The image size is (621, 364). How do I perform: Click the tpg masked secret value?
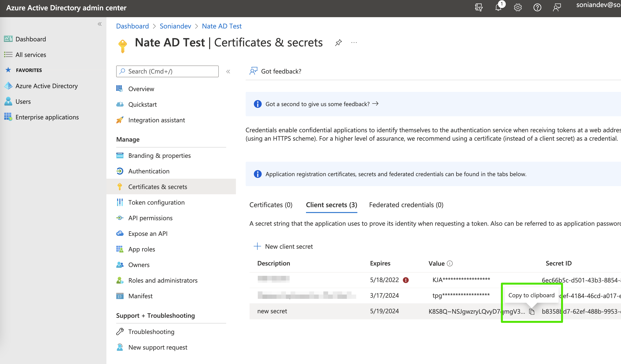(461, 295)
